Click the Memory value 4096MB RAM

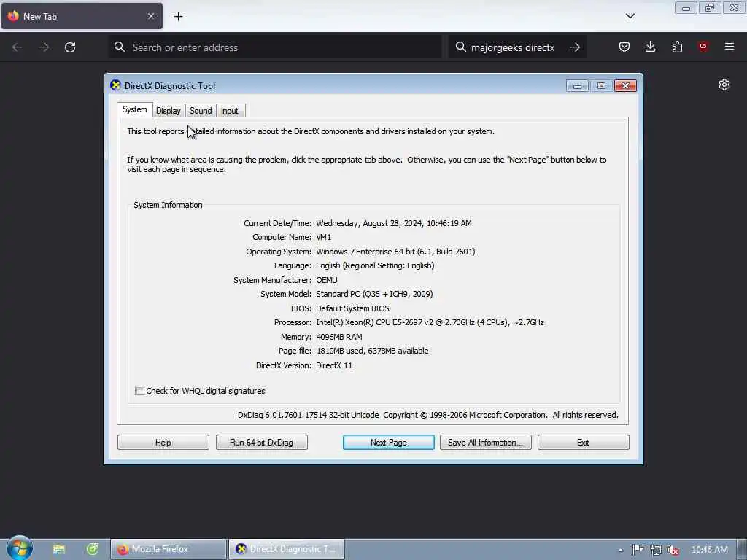(x=339, y=337)
